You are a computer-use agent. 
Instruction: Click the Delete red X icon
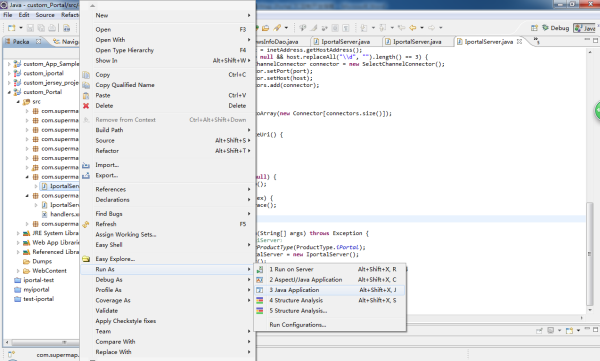86,106
